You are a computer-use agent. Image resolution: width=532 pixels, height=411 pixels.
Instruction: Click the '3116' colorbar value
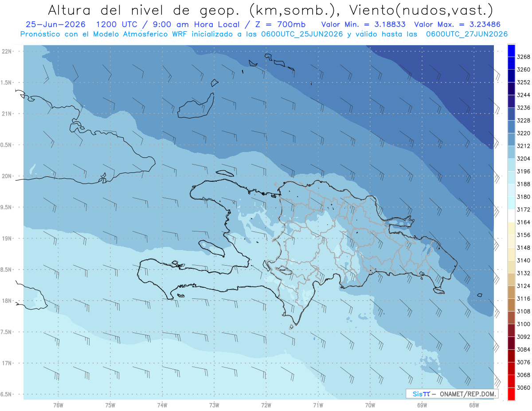tap(524, 299)
